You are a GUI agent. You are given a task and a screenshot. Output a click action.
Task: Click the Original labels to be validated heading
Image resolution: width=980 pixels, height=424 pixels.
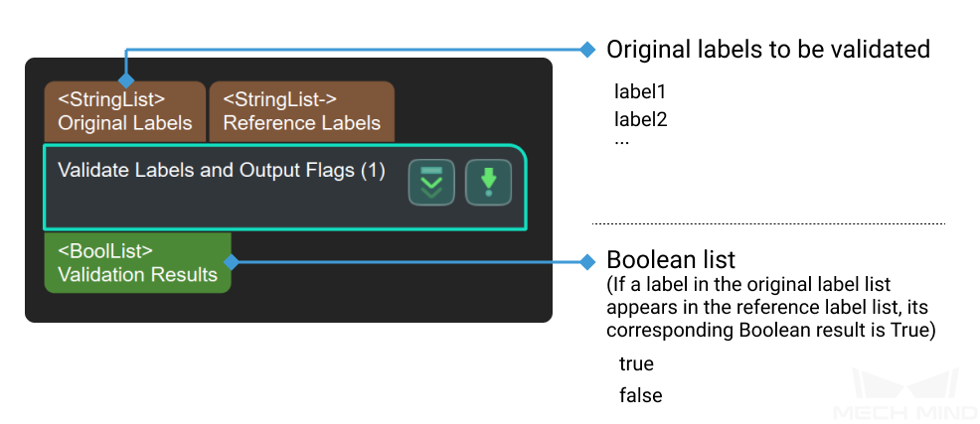click(767, 49)
